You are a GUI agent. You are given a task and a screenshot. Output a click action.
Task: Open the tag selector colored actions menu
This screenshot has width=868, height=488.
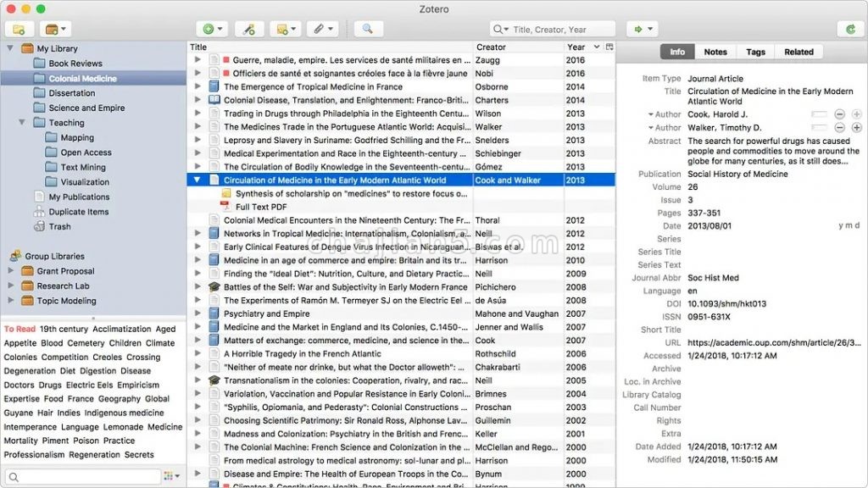(171, 476)
